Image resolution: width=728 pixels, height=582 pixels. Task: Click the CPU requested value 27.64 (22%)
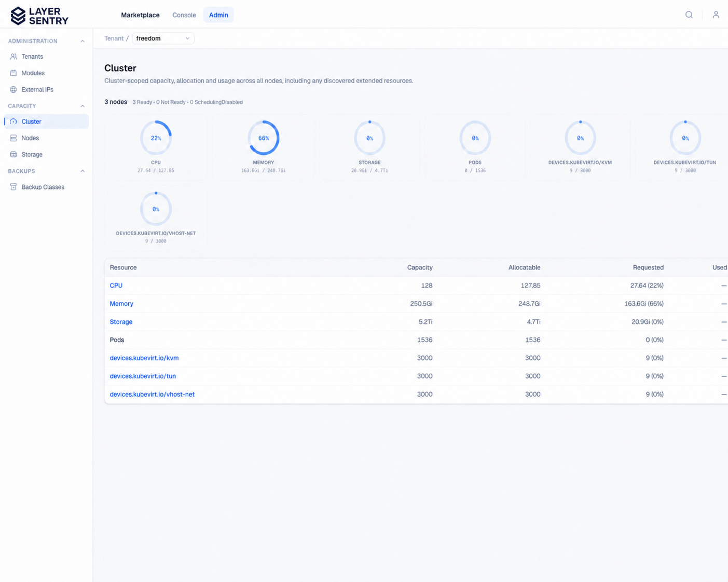coord(647,286)
